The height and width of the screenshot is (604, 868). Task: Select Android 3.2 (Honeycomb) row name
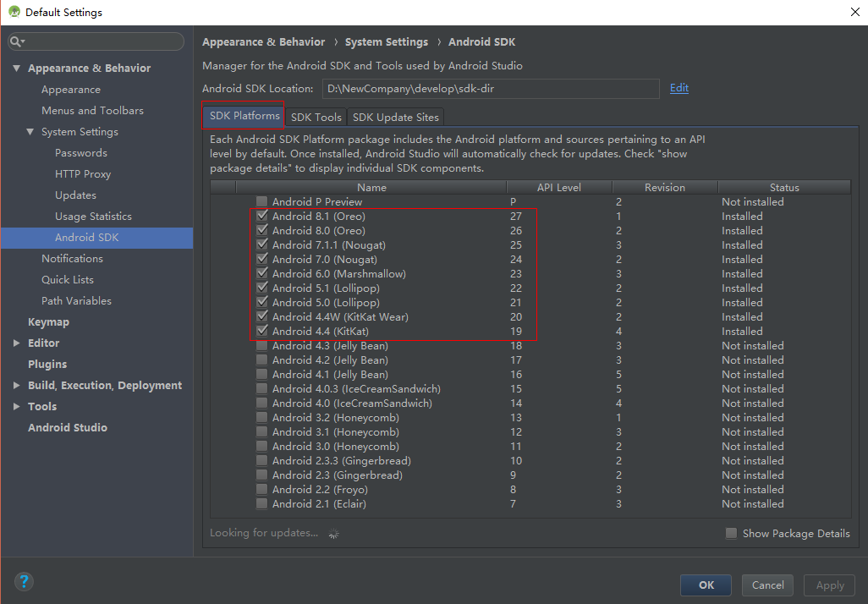click(336, 417)
